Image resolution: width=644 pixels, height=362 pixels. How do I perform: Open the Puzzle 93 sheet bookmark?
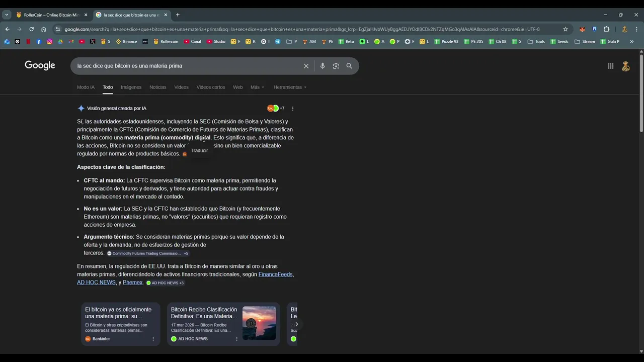click(x=446, y=42)
